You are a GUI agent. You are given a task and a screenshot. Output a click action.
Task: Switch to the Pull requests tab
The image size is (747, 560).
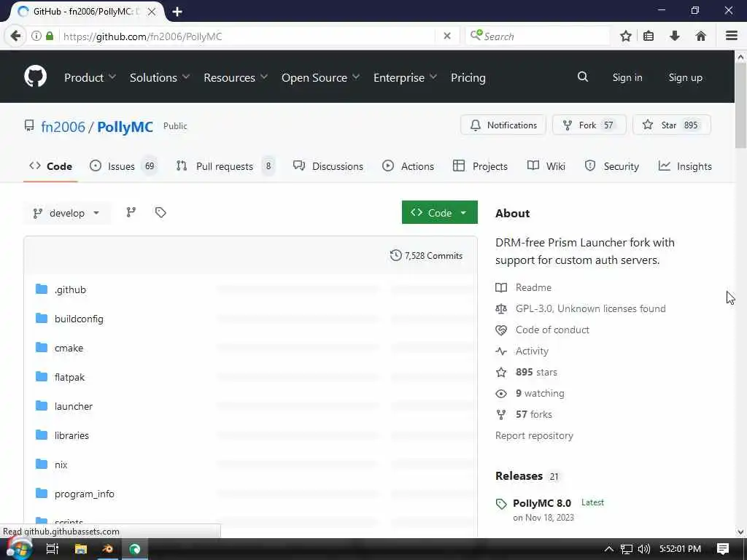[225, 166]
